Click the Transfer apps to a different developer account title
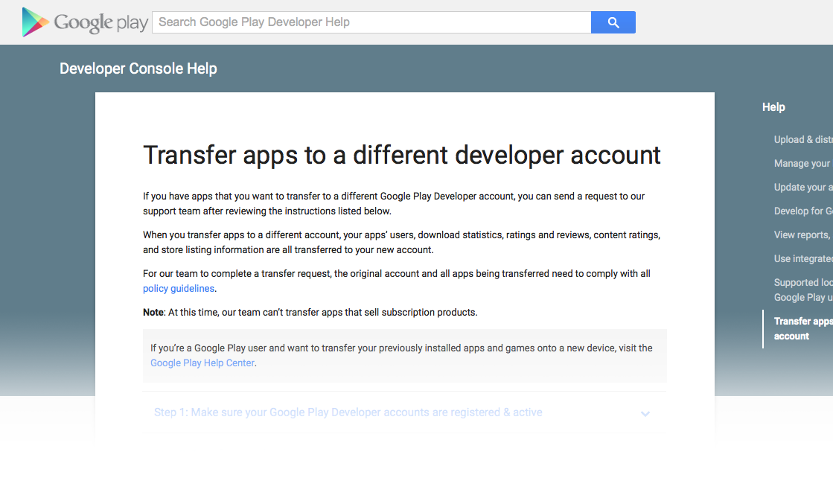 point(402,155)
